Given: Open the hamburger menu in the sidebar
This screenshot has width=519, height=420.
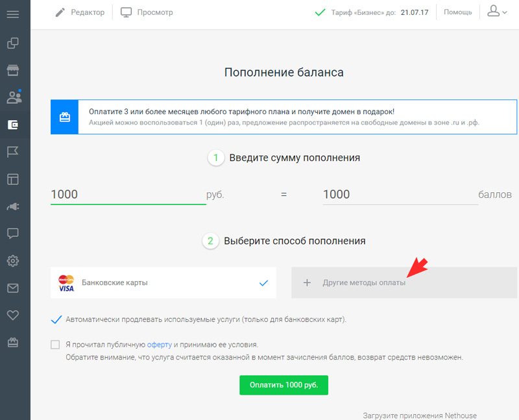Looking at the screenshot, I should click(x=12, y=14).
